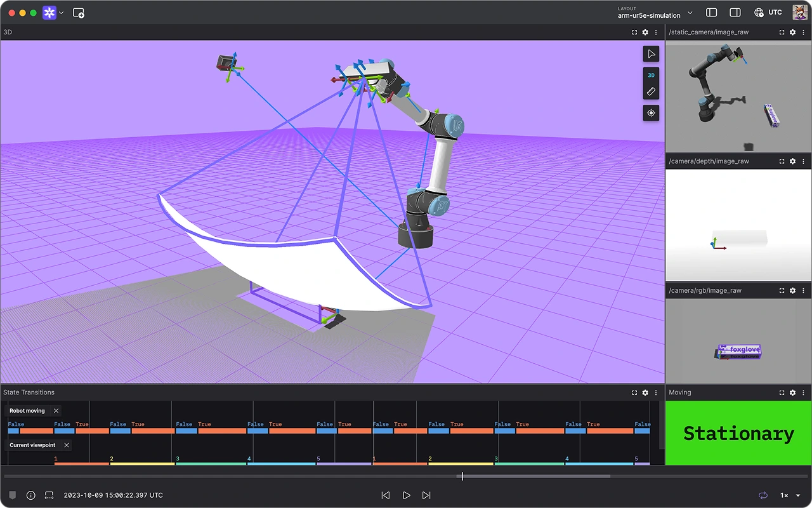This screenshot has width=812, height=508.
Task: Activate the measurement ruler tool
Action: click(651, 91)
